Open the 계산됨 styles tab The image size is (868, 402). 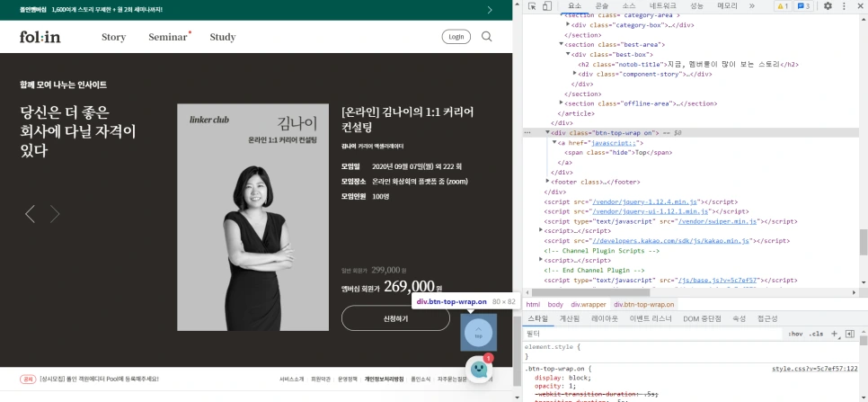coord(570,318)
